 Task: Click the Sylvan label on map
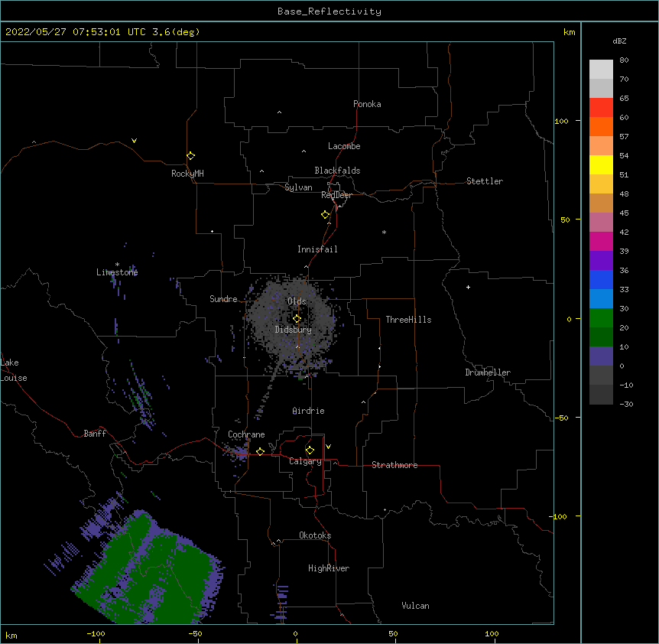click(x=298, y=187)
